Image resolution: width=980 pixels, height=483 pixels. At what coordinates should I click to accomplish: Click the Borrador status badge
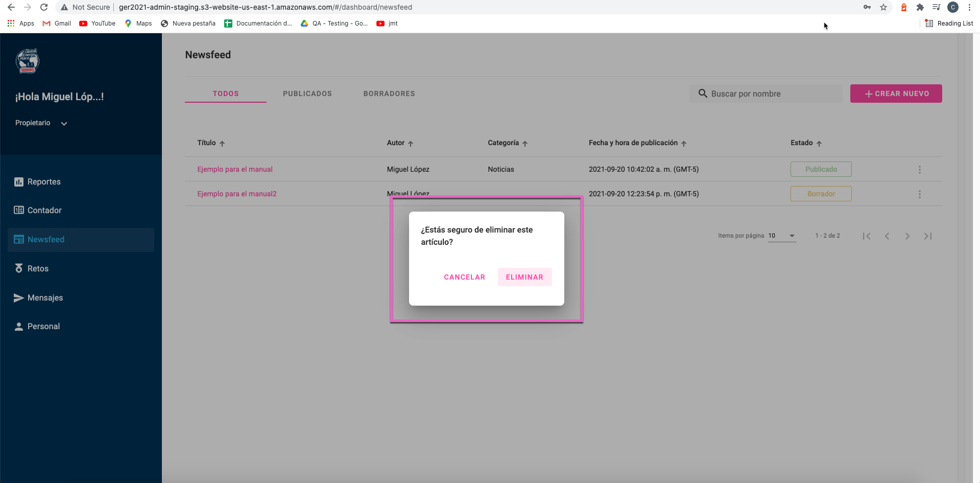821,194
